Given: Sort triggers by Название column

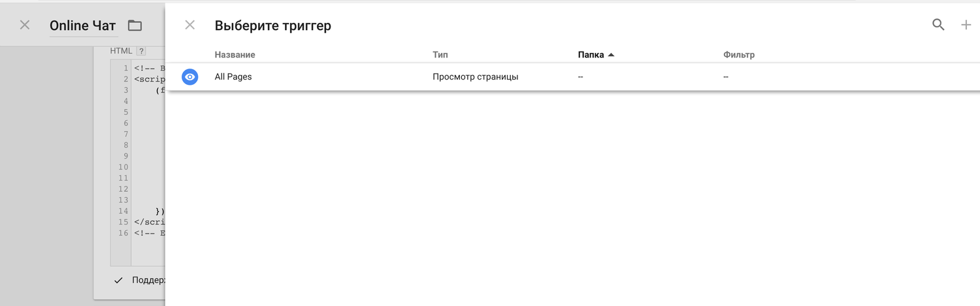Looking at the screenshot, I should [x=235, y=55].
